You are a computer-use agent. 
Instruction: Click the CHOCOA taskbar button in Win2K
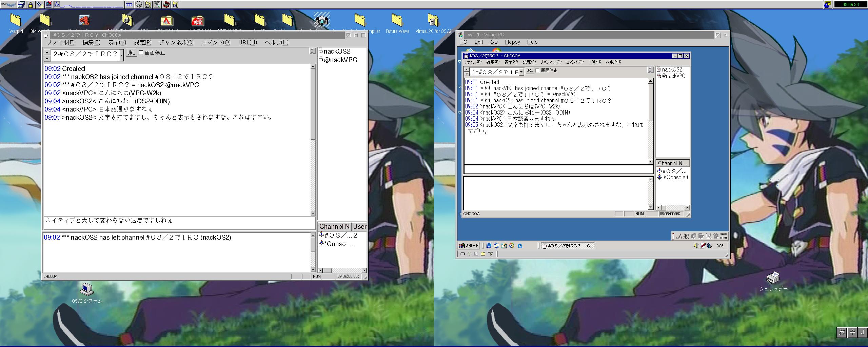(x=568, y=246)
